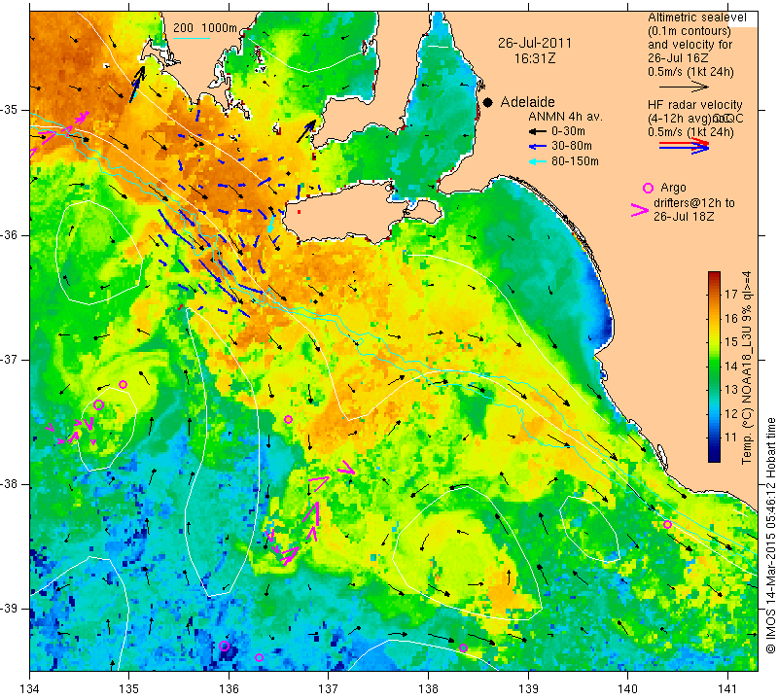Select the Argo float circle near 134.9E 37.2S
The height and width of the screenshot is (700, 778).
pyautogui.click(x=124, y=384)
